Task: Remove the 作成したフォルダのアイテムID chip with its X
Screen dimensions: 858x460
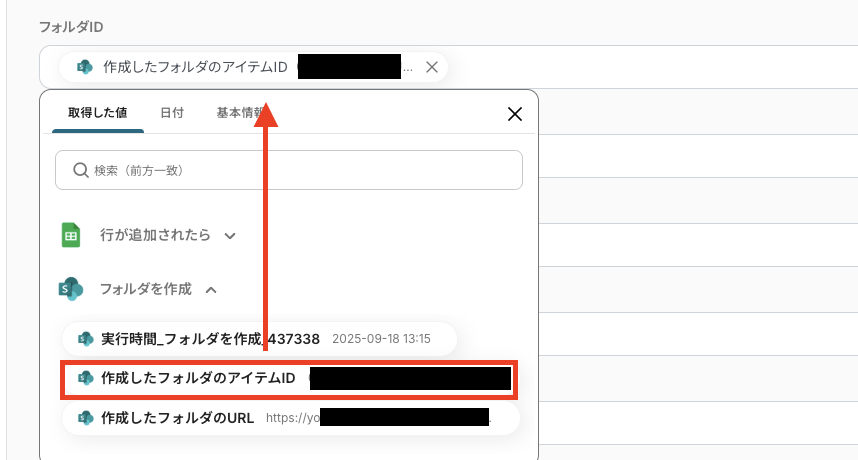Action: pyautogui.click(x=432, y=67)
